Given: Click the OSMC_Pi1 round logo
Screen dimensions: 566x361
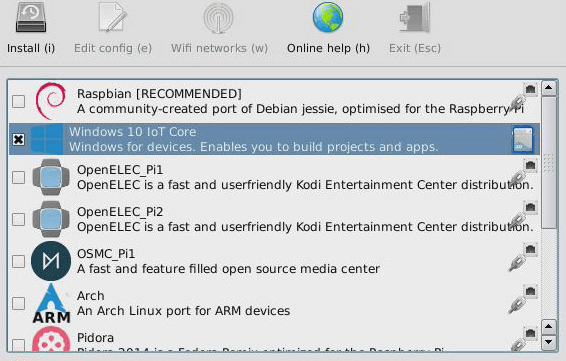Looking at the screenshot, I should [x=51, y=261].
